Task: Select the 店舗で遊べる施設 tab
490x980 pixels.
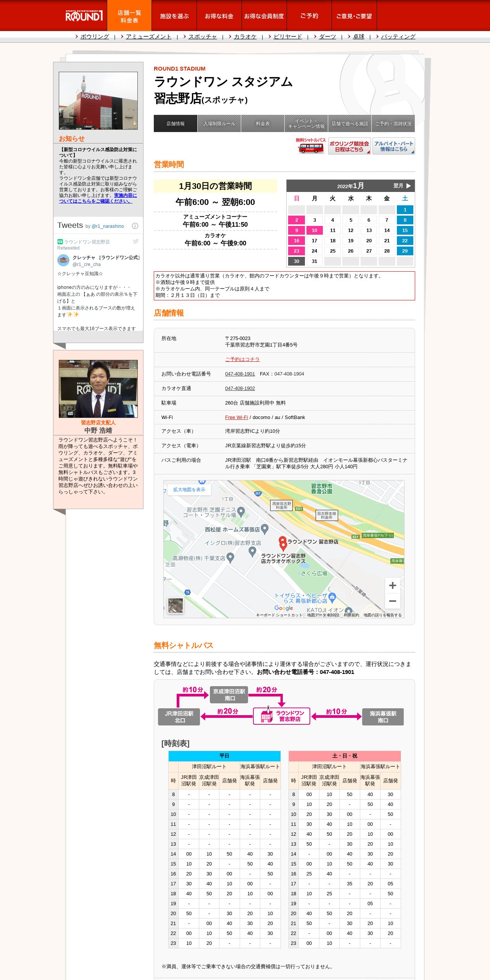Action: pos(350,124)
